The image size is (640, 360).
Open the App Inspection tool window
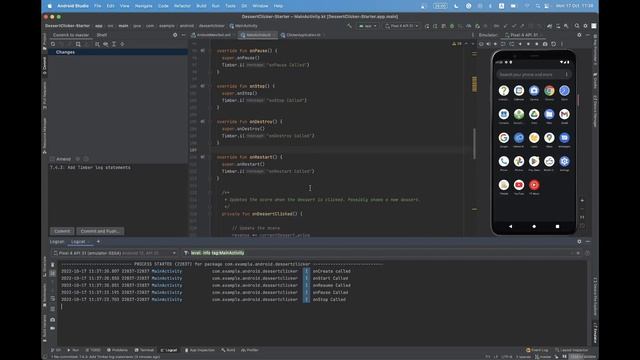coord(200,350)
